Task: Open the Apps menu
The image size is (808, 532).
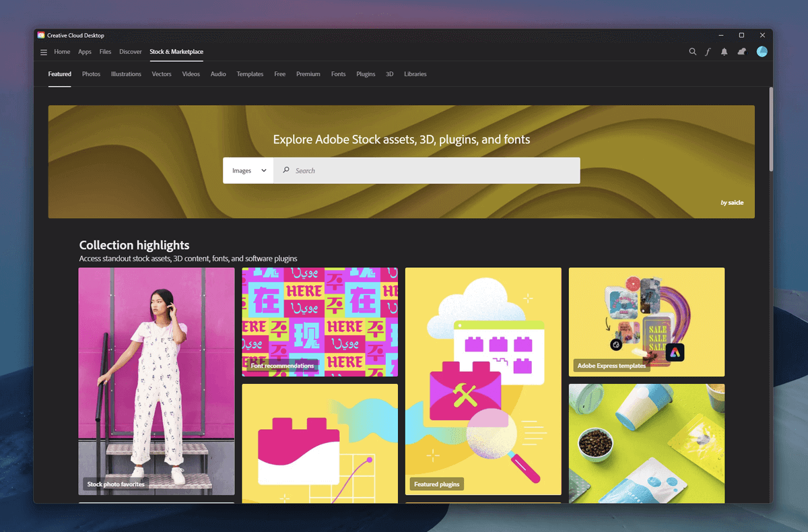Action: [x=85, y=52]
